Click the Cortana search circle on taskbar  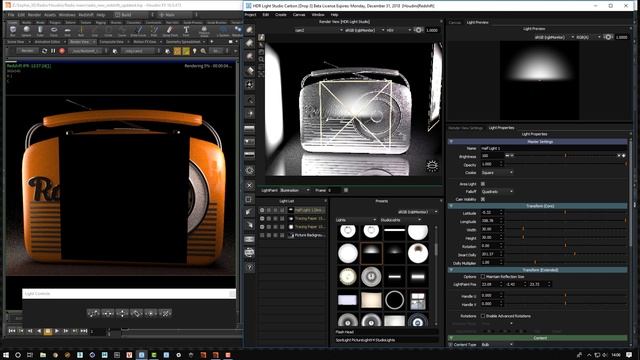[x=18, y=355]
